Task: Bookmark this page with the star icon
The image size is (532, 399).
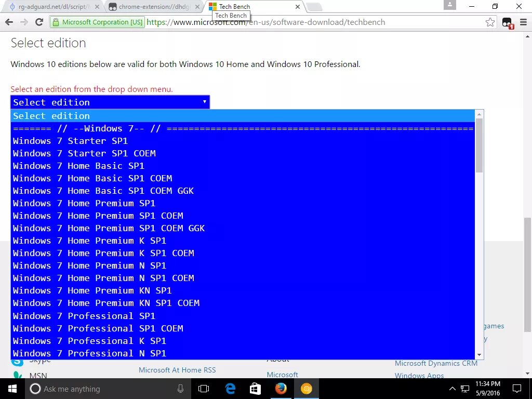Action: point(490,22)
